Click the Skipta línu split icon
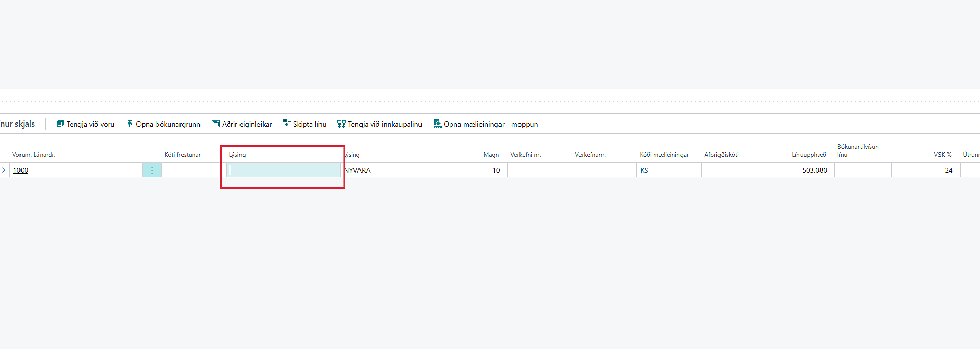 click(287, 124)
